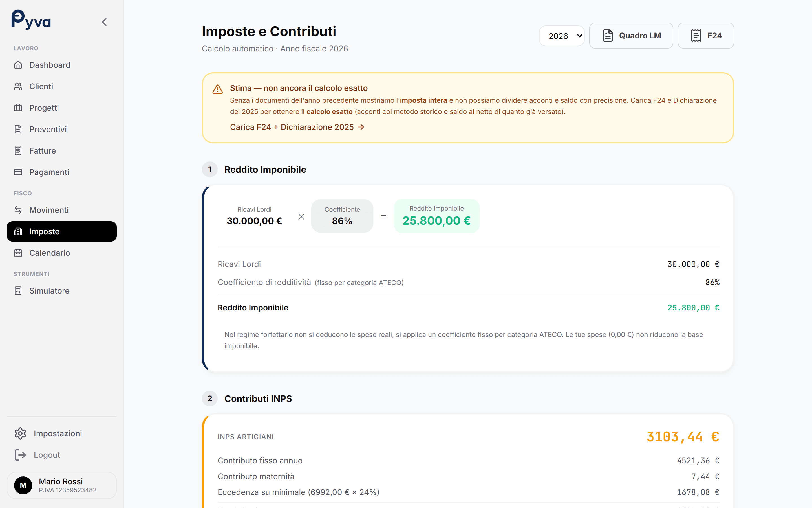Select Pagamenti in the sidebar

62,172
